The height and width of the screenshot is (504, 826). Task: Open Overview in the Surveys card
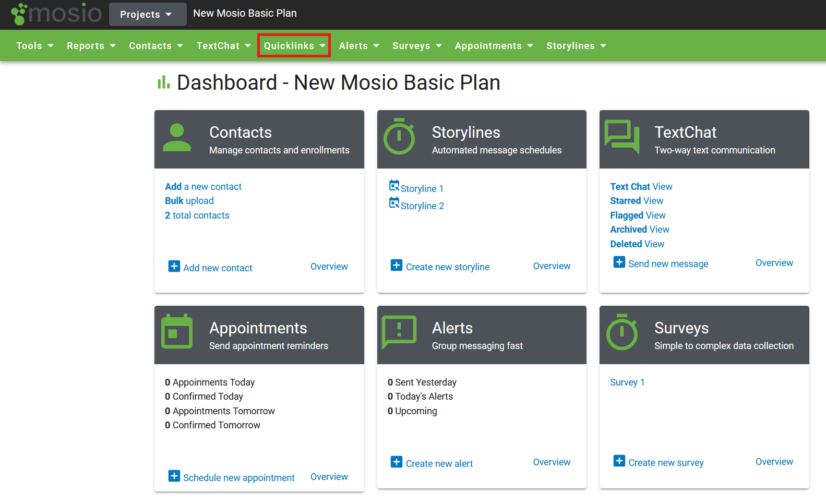pos(774,462)
